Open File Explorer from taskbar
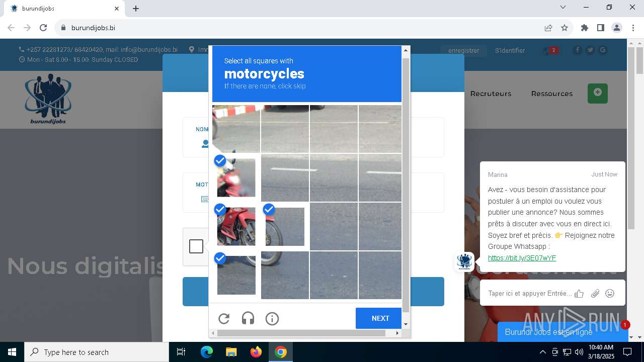This screenshot has width=644, height=362. pyautogui.click(x=231, y=352)
